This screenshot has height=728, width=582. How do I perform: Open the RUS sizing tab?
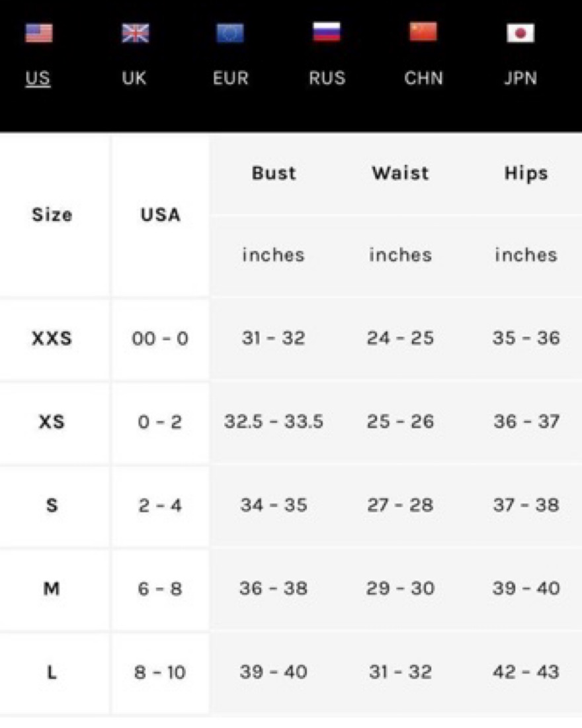point(327,78)
